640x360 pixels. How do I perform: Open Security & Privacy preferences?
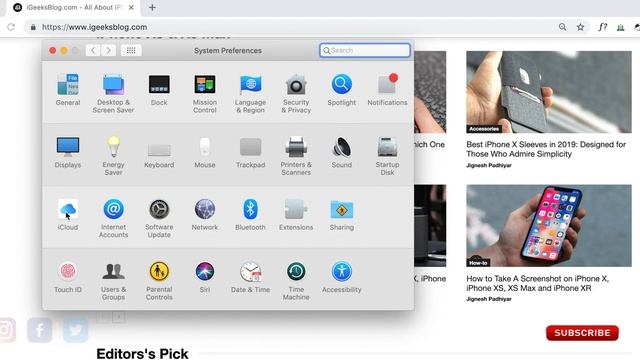pyautogui.click(x=296, y=93)
